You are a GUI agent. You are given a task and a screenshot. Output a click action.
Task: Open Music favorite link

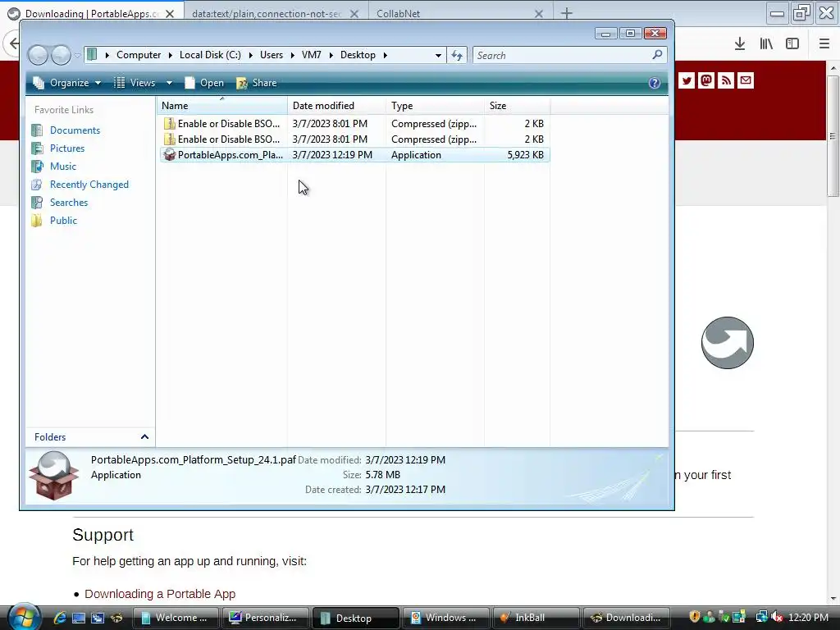62,167
